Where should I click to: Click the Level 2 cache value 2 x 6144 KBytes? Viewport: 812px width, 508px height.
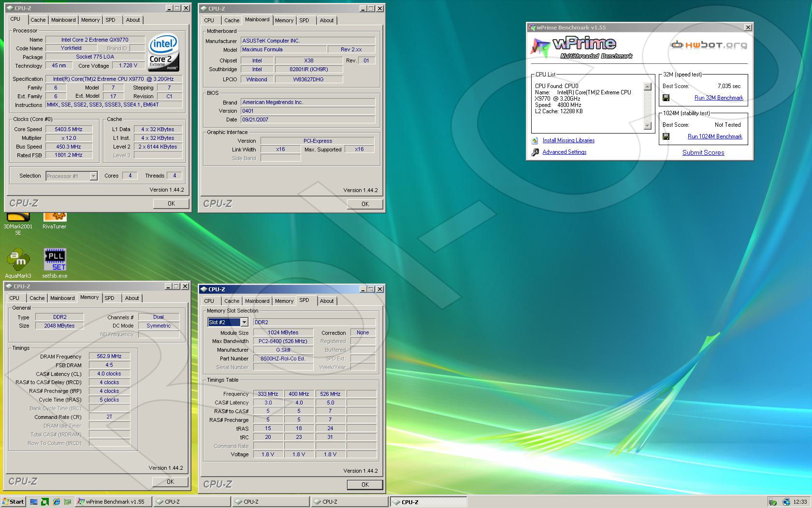[x=158, y=147]
